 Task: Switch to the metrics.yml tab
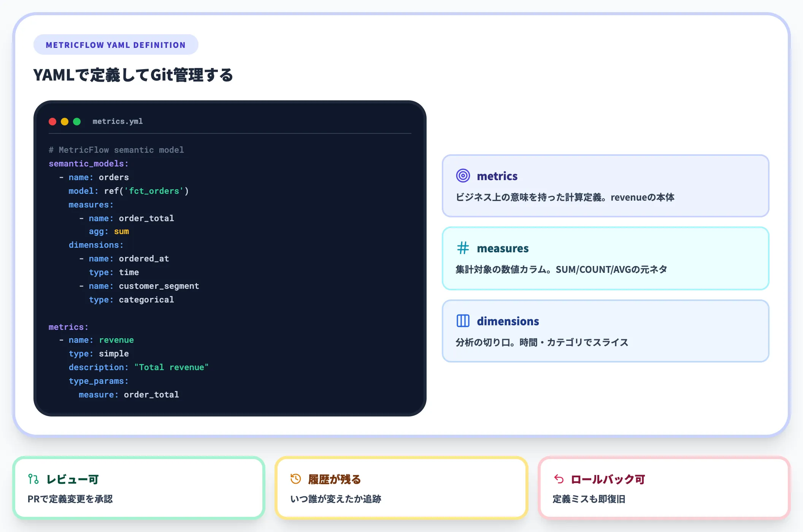click(117, 121)
